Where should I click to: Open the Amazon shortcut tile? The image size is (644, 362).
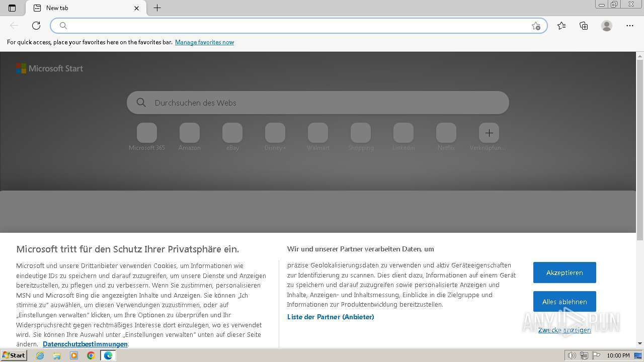tap(190, 137)
